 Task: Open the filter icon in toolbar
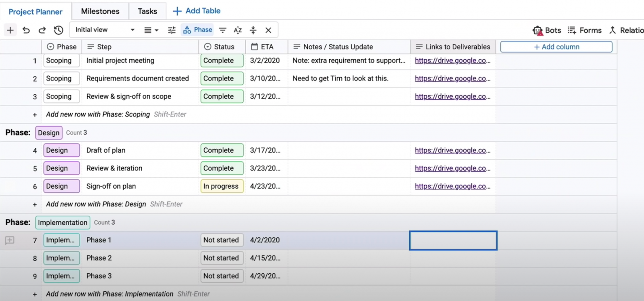223,30
